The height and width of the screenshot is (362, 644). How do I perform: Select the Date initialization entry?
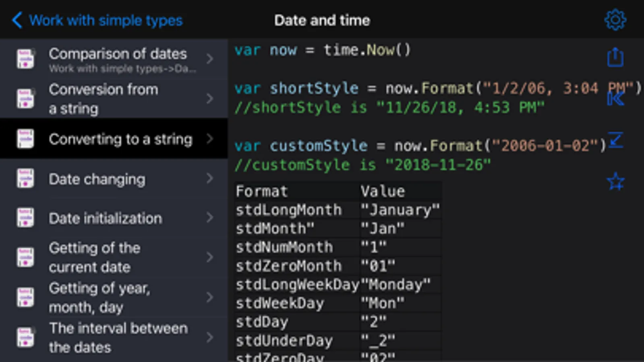pos(105,218)
